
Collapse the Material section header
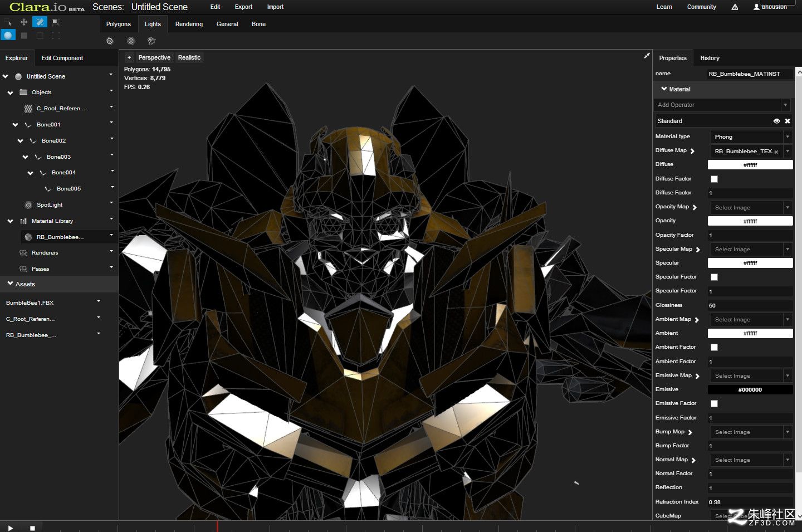pos(664,89)
